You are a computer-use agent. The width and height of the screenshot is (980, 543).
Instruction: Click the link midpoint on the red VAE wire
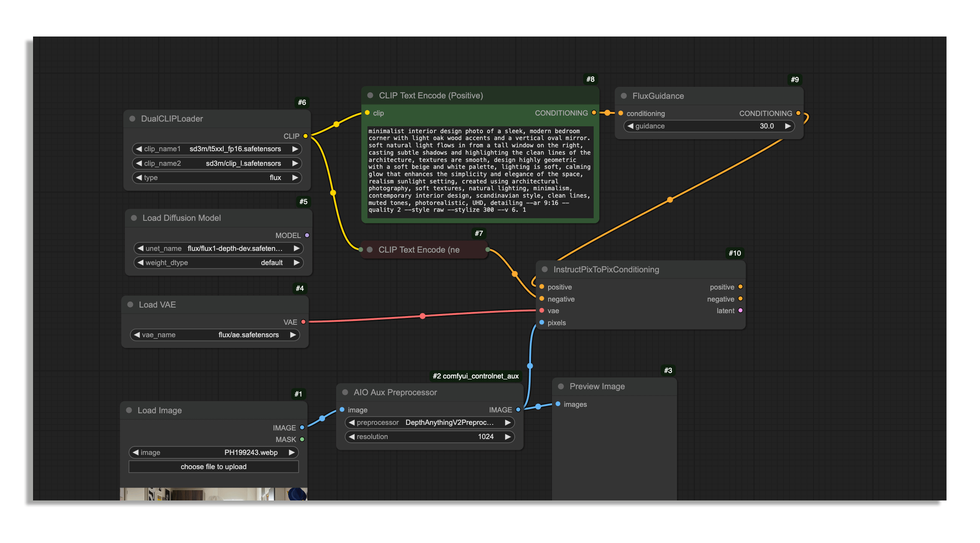422,316
